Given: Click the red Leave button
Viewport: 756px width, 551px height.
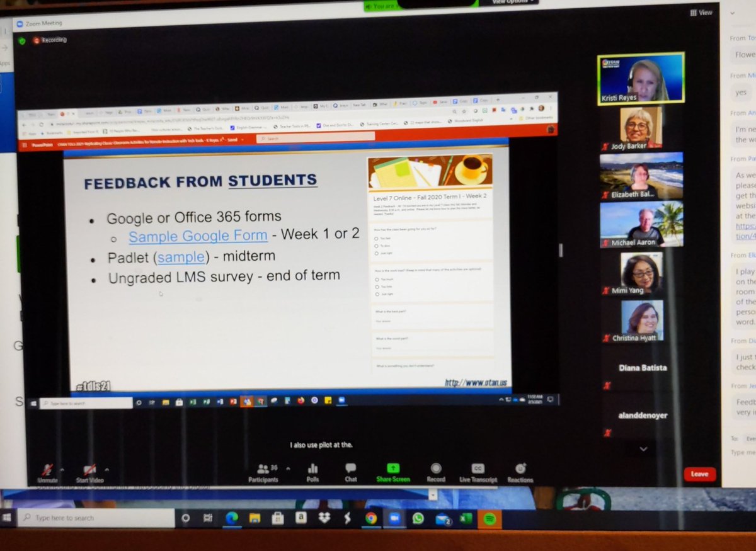Looking at the screenshot, I should pos(699,474).
